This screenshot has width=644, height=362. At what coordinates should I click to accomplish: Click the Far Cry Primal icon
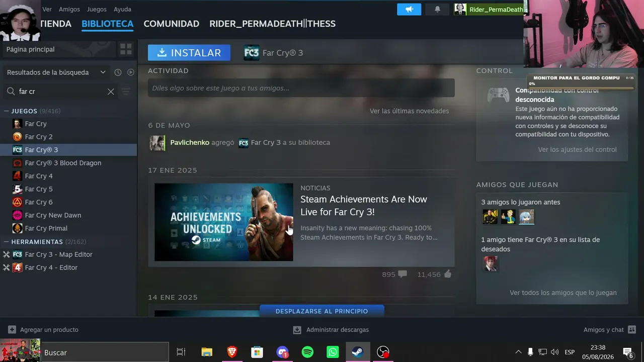[17, 228]
